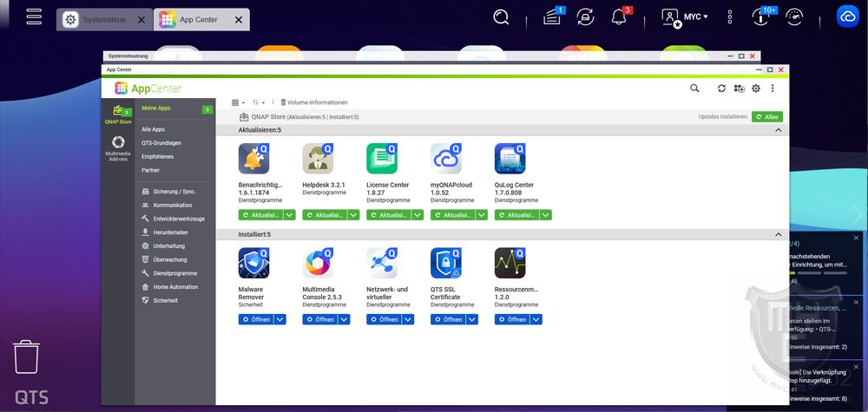Open Entwicklerwerkzeuge category

point(175,219)
